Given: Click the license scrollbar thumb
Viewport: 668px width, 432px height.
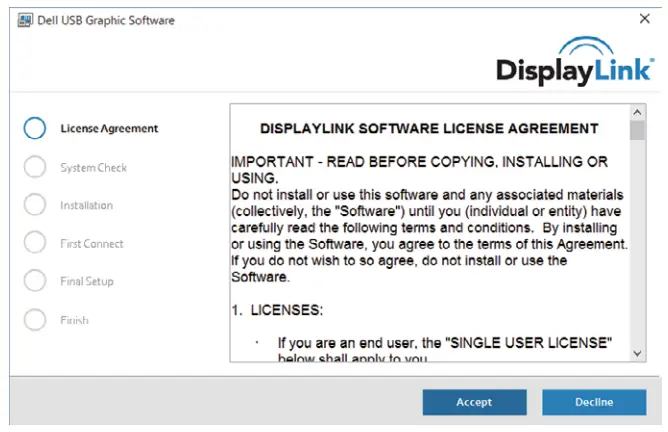Looking at the screenshot, I should point(637,130).
